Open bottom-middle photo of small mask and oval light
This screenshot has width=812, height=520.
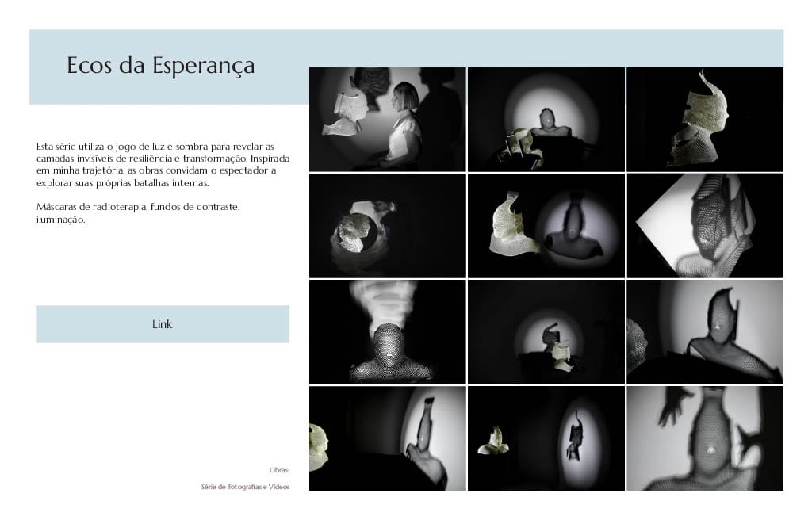click(546, 438)
